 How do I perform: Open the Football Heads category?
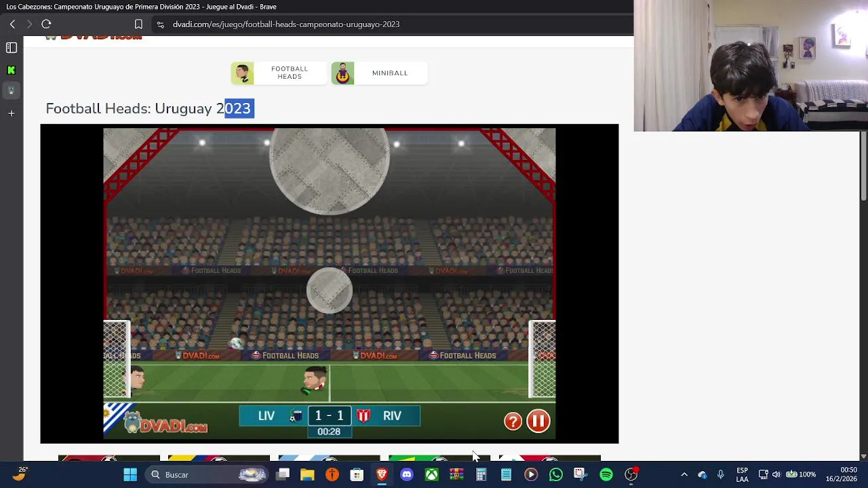(279, 73)
